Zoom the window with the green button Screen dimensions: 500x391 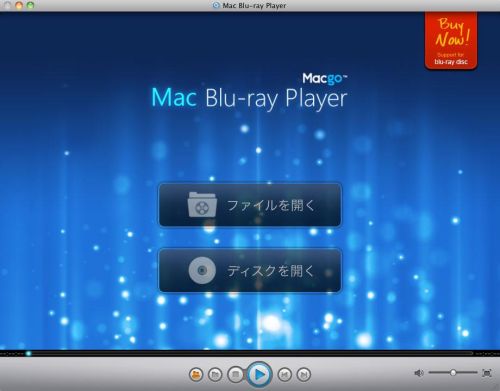point(31,5)
